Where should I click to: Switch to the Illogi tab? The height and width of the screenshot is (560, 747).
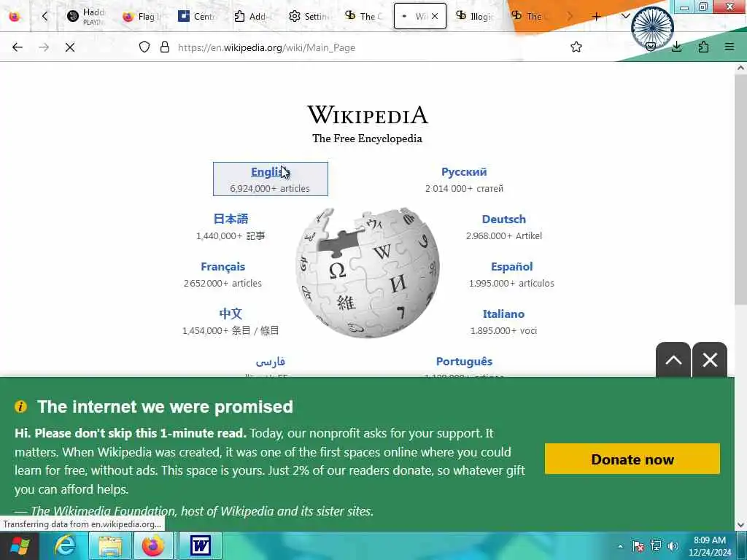(x=474, y=16)
